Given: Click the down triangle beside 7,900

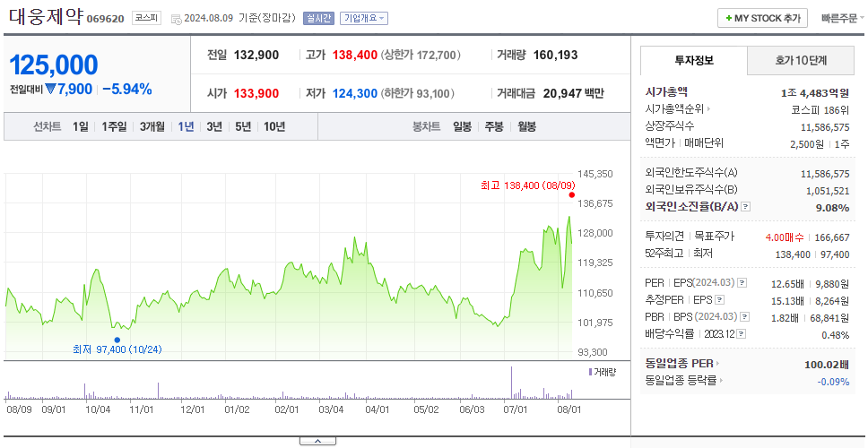Looking at the screenshot, I should (51, 89).
